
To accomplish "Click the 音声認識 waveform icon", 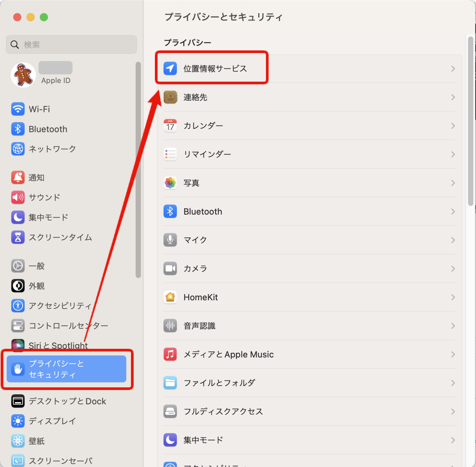I will 170,326.
